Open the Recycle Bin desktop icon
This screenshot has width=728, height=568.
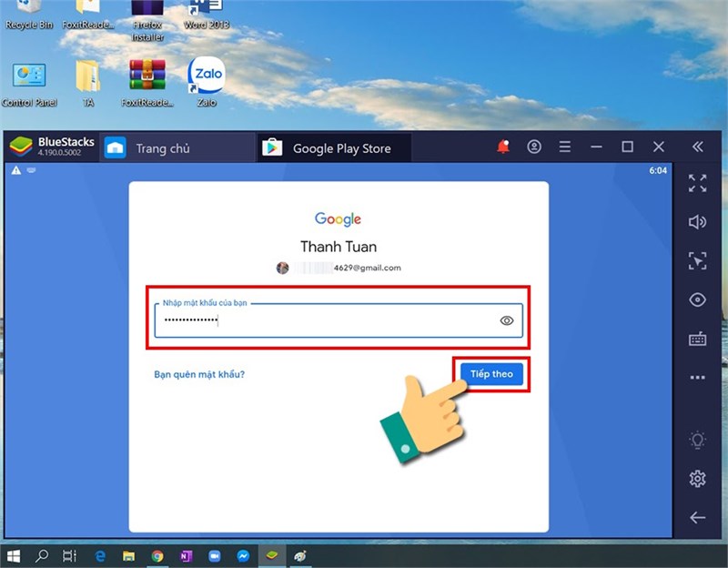click(29, 14)
